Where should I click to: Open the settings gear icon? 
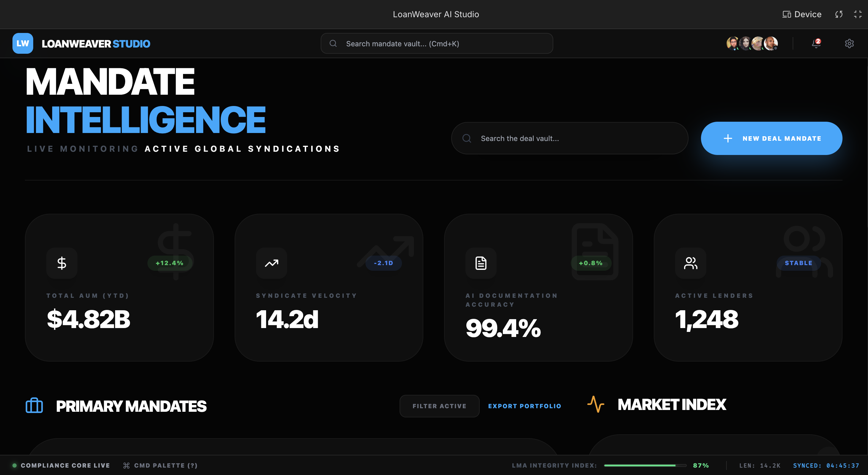(849, 43)
